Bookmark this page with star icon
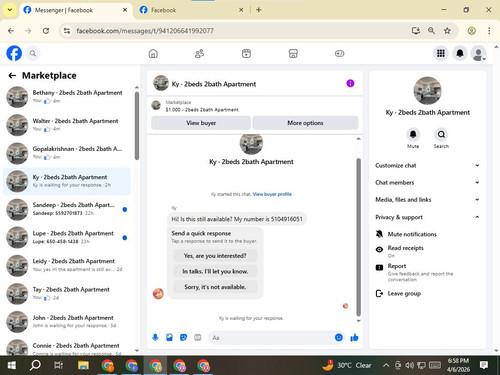This screenshot has width=500, height=375. click(x=447, y=31)
